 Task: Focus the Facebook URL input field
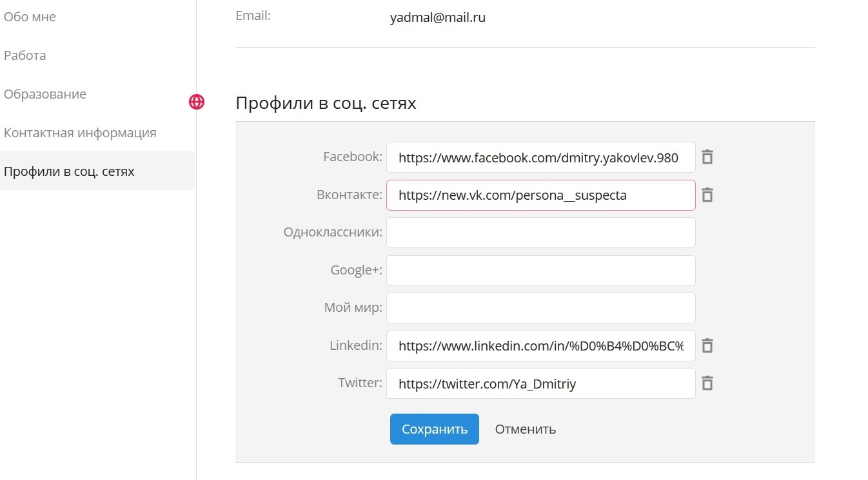coord(540,157)
